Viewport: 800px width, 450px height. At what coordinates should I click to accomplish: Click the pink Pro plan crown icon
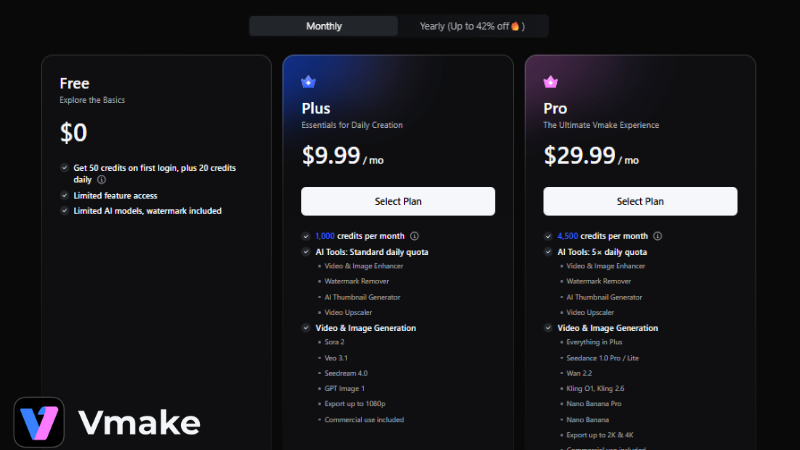click(550, 82)
